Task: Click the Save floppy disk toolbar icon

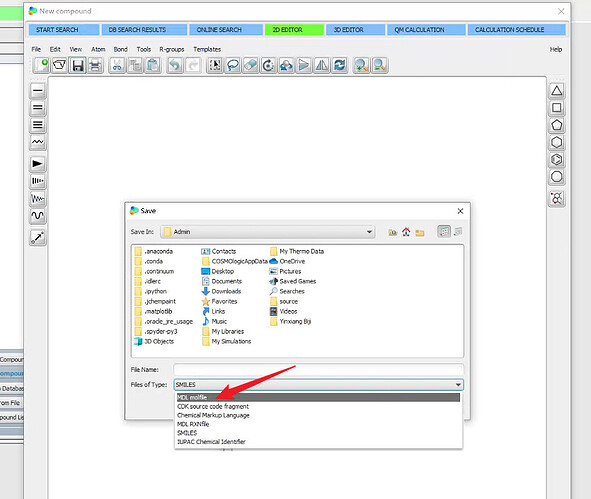Action: pos(77,65)
